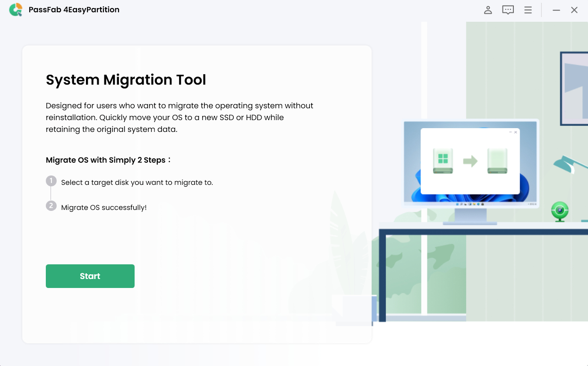Click the System Migration Tool heading
The height and width of the screenshot is (366, 588).
[x=126, y=80]
